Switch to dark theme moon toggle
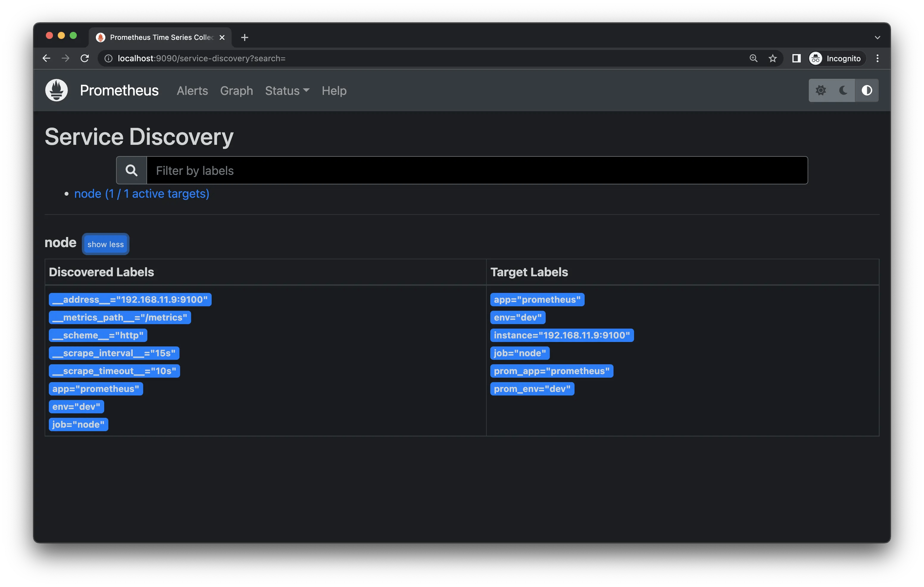This screenshot has height=587, width=924. [843, 90]
